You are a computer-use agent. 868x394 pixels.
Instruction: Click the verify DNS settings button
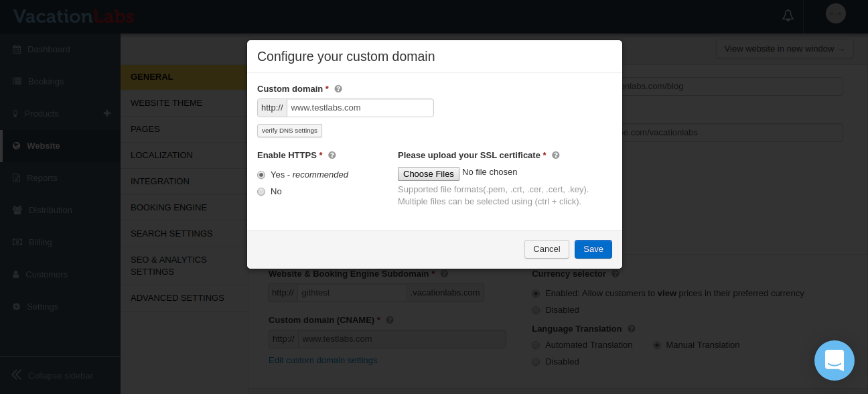[289, 131]
